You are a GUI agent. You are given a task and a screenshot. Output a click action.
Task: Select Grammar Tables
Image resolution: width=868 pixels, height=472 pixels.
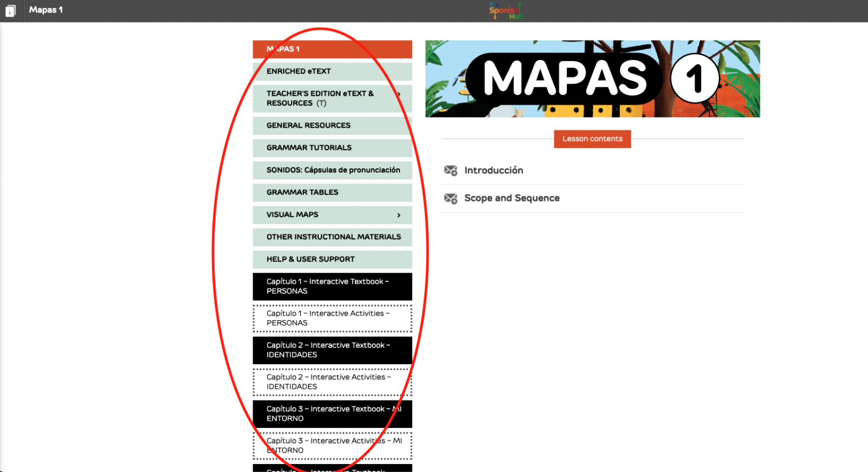(332, 193)
